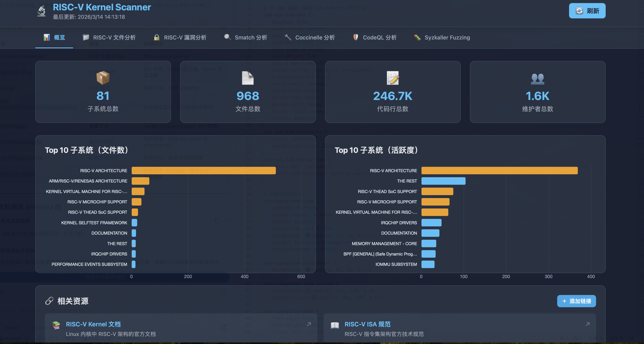Screen dimensions: 644x344
Task: Click the document icon above 文件总数
Action: [248, 78]
